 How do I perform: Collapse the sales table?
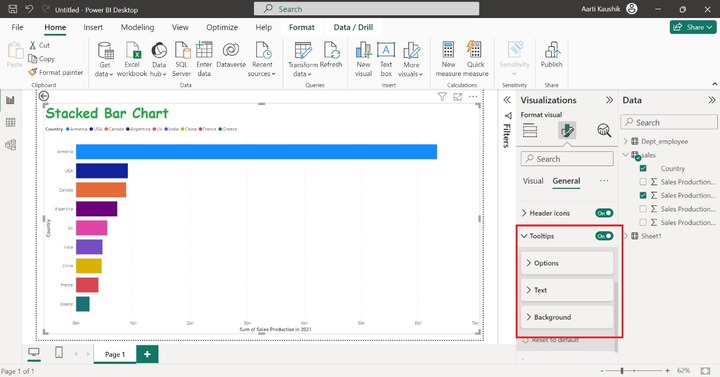pos(625,155)
